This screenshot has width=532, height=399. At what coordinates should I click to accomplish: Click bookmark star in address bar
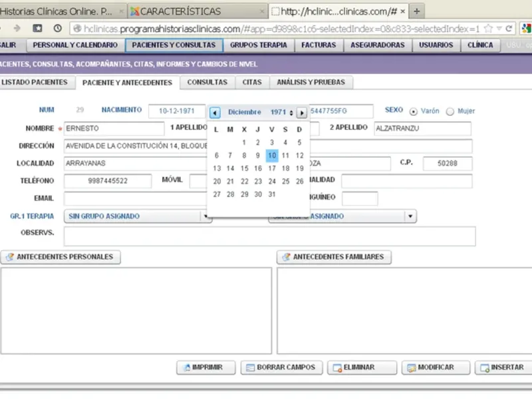coord(488,29)
